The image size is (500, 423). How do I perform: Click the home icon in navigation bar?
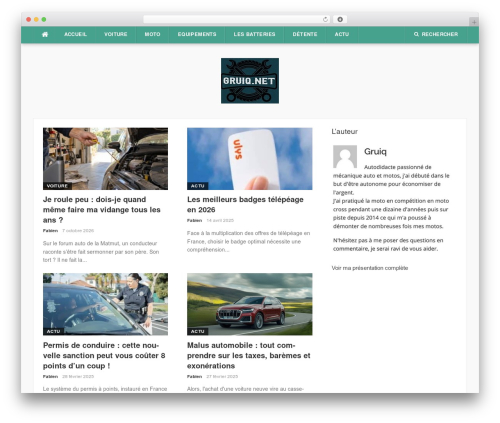point(45,34)
